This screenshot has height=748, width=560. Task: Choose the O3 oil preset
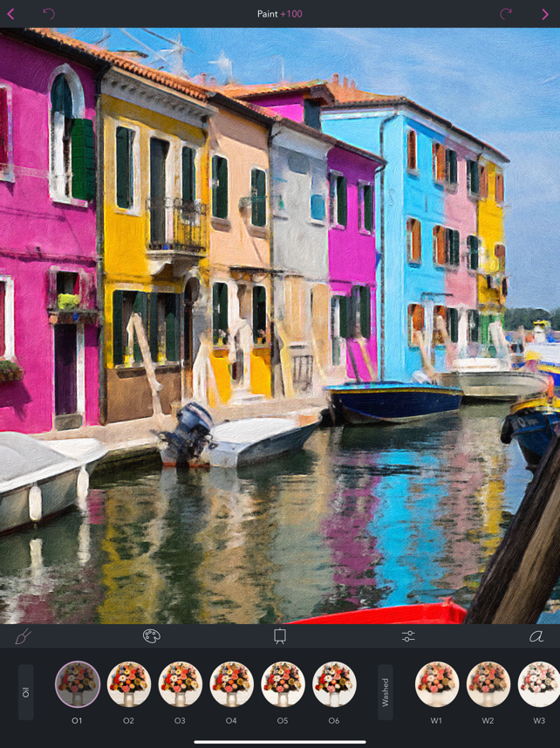coord(181,683)
